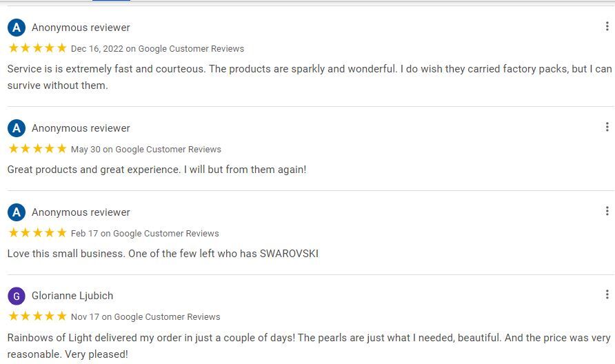The image size is (615, 364).
Task: Open three-dot menu for Feb 17 review
Action: [607, 211]
